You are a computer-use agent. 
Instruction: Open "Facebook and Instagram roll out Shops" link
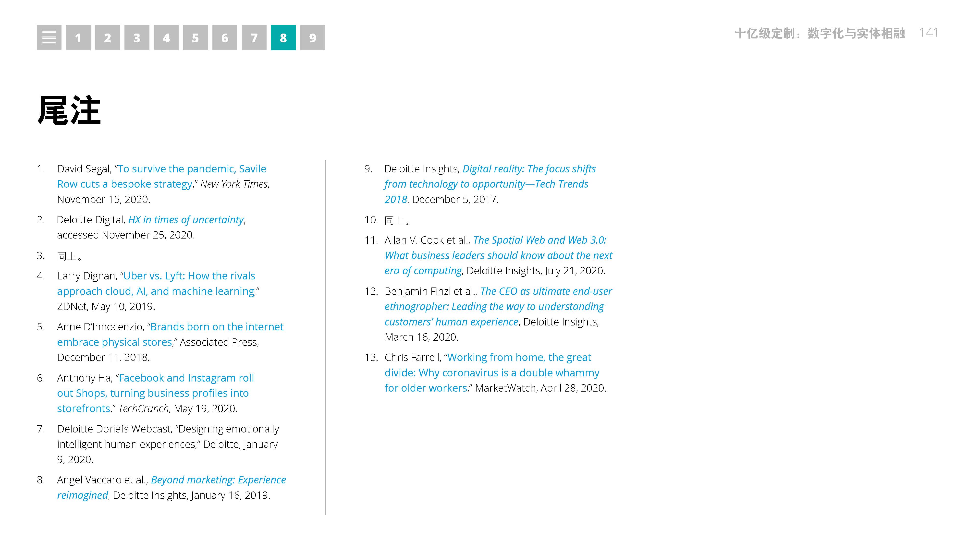click(186, 378)
